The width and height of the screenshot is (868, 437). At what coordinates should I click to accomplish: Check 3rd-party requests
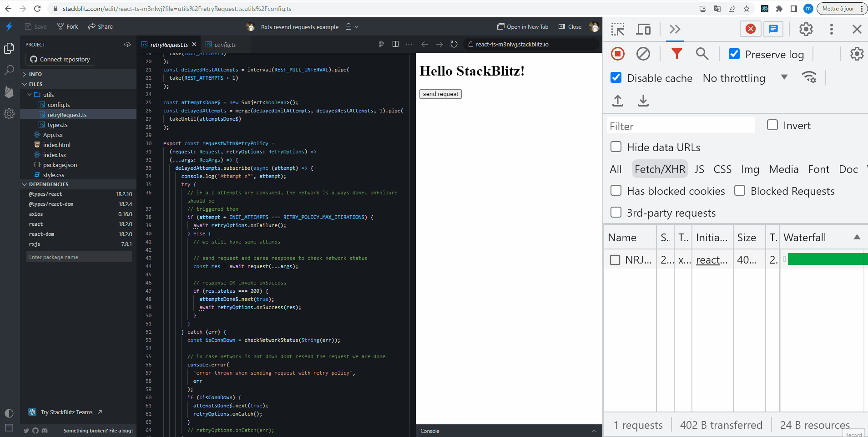point(616,212)
